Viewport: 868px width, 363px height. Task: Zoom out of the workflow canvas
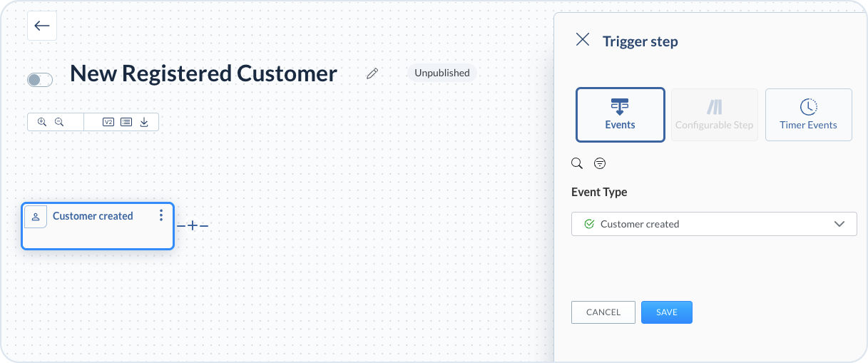point(59,122)
